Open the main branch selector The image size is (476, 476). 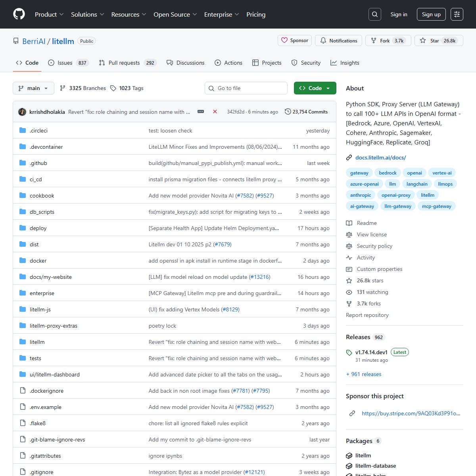click(33, 88)
